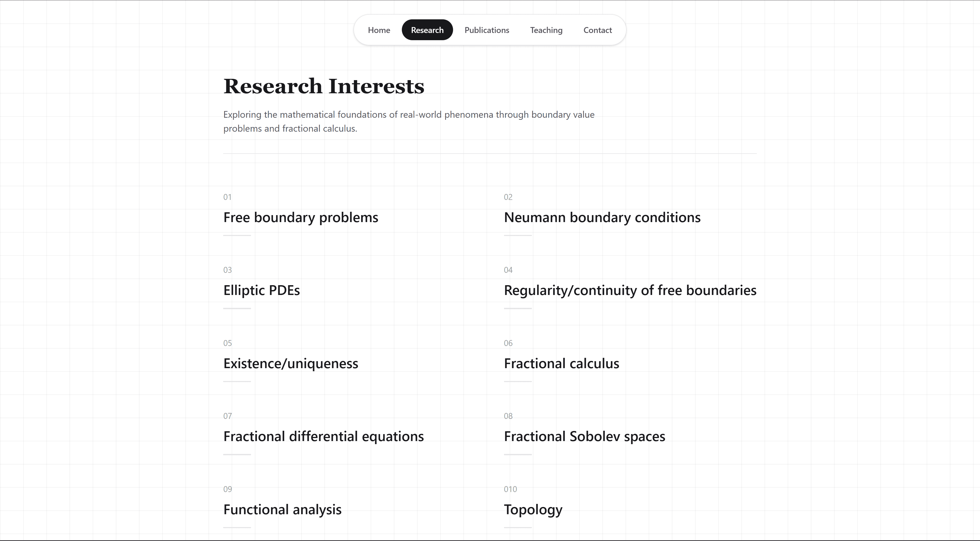Screen dimensions: 980x541
Task: Select the Elliptic PDEs research interest
Action: coord(261,290)
